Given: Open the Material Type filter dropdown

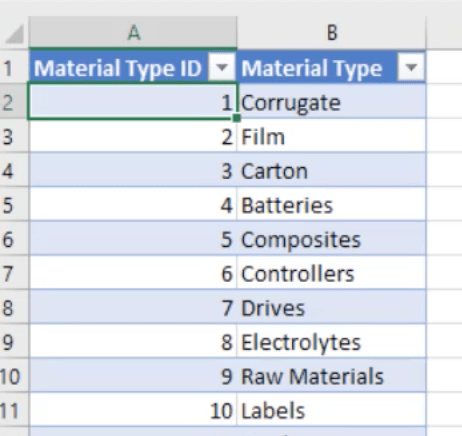Looking at the screenshot, I should 411,68.
